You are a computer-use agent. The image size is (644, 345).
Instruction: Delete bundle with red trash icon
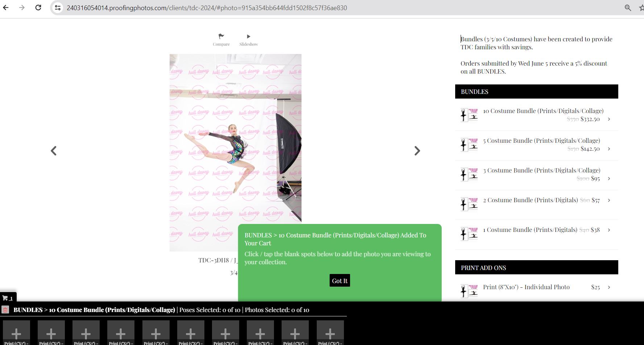pyautogui.click(x=5, y=310)
